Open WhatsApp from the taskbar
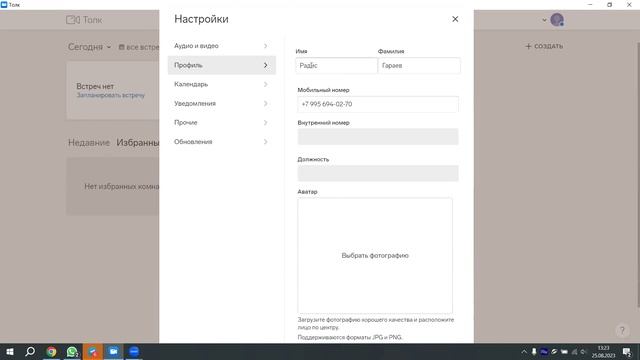 pyautogui.click(x=72, y=351)
